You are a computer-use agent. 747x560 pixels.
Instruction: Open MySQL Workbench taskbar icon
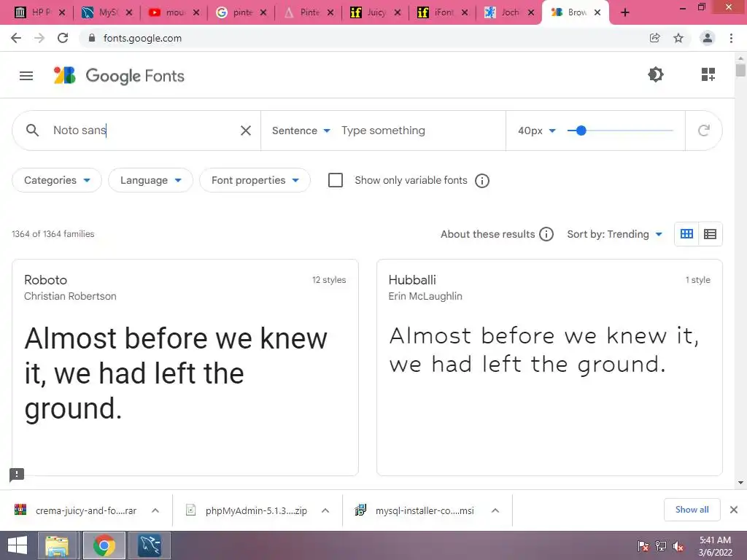(x=150, y=545)
